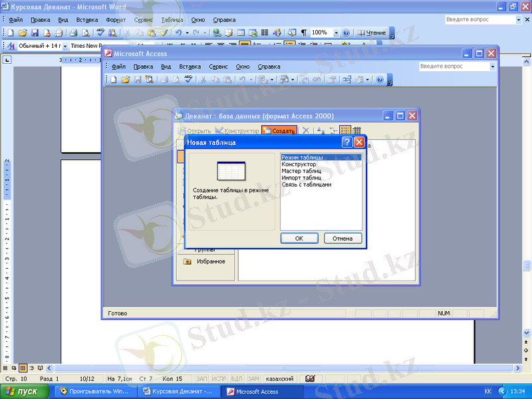Click the Delete X icon in database window
Viewport: 532px width, 399px height.
point(306,131)
